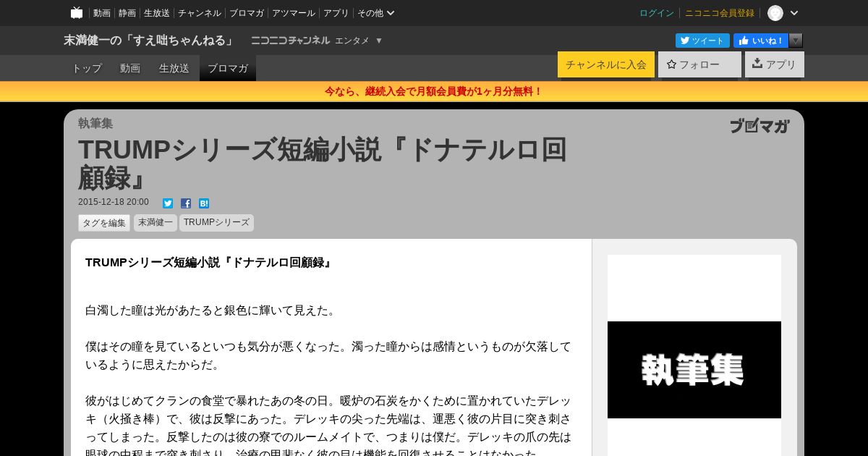Click the user avatar icon
Image resolution: width=868 pixels, height=456 pixels.
pyautogui.click(x=775, y=13)
